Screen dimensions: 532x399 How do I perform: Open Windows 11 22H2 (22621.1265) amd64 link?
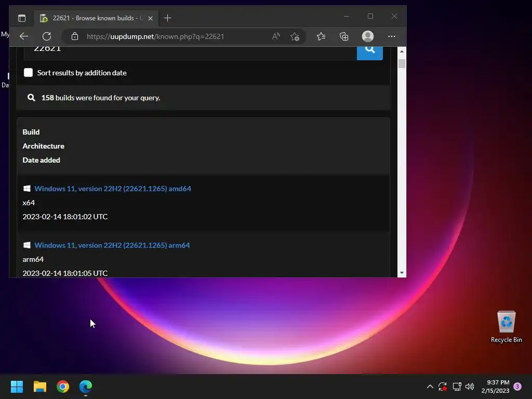pyautogui.click(x=113, y=189)
